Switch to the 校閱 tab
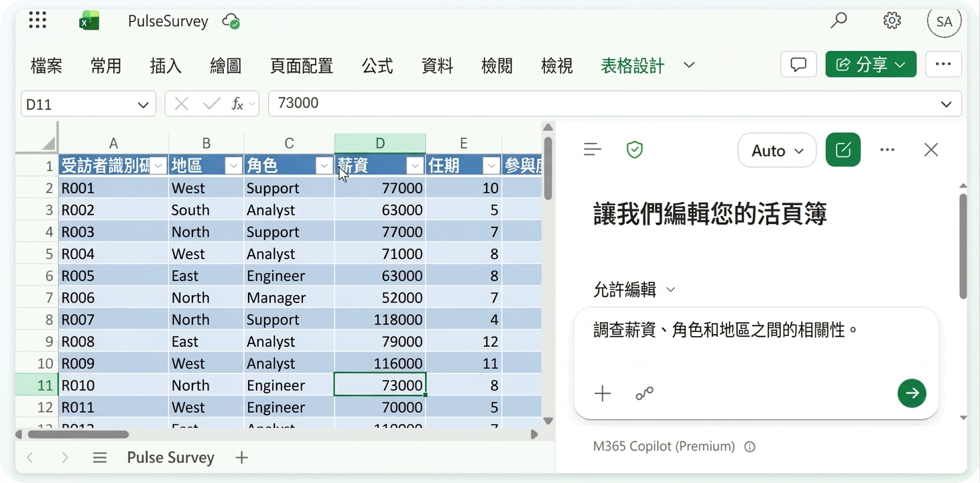Image resolution: width=980 pixels, height=483 pixels. pyautogui.click(x=497, y=66)
